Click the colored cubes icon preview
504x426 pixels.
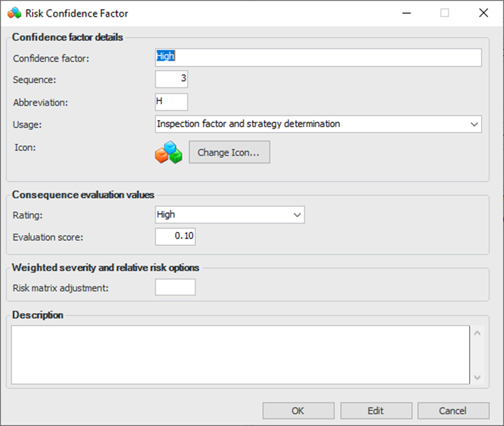(168, 152)
